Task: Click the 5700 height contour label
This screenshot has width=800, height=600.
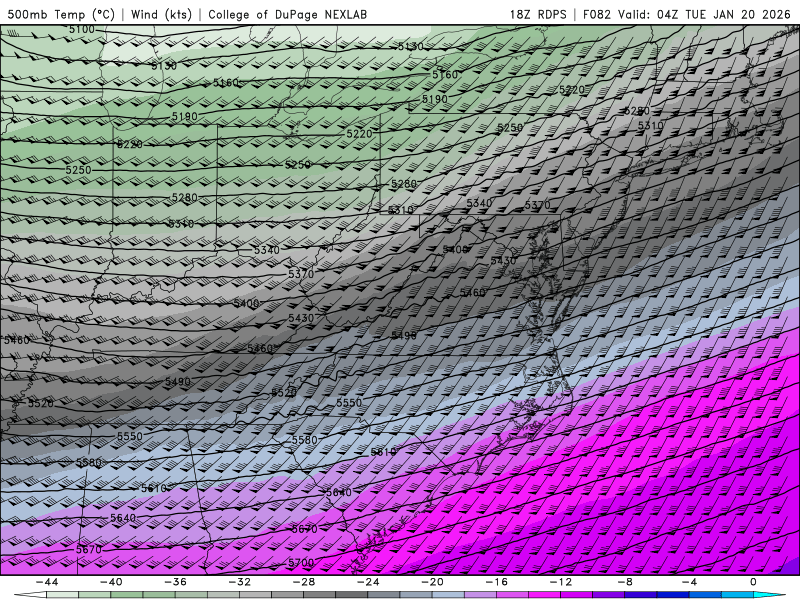Action: tap(301, 562)
